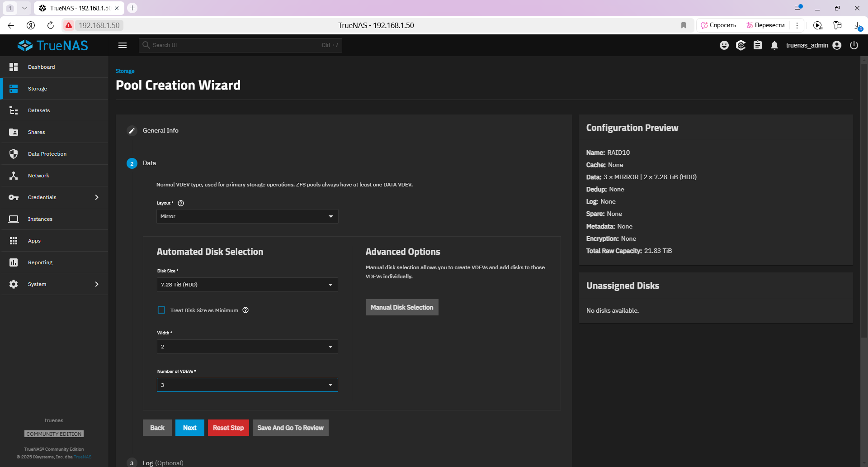The image size is (868, 467).
Task: Open the Reporting menu item
Action: click(55, 262)
